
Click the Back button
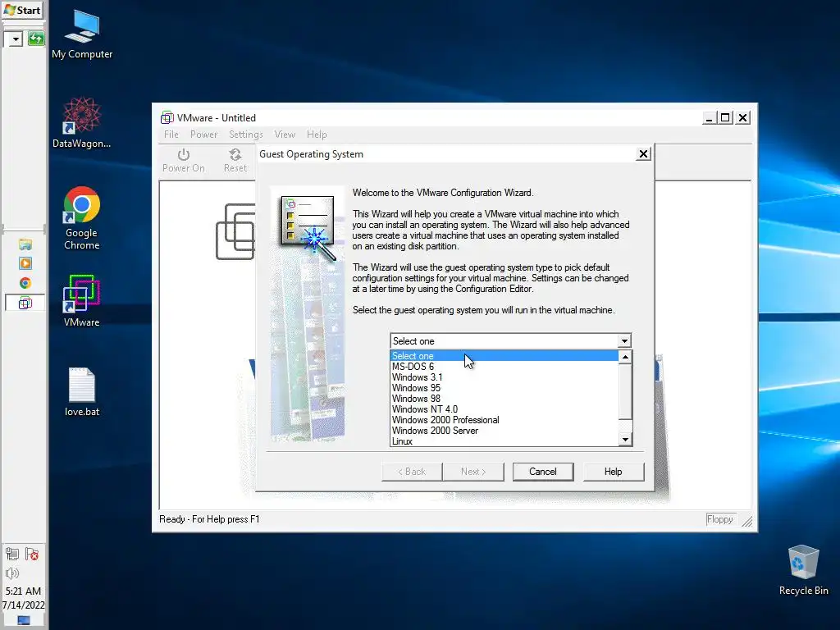click(x=412, y=472)
